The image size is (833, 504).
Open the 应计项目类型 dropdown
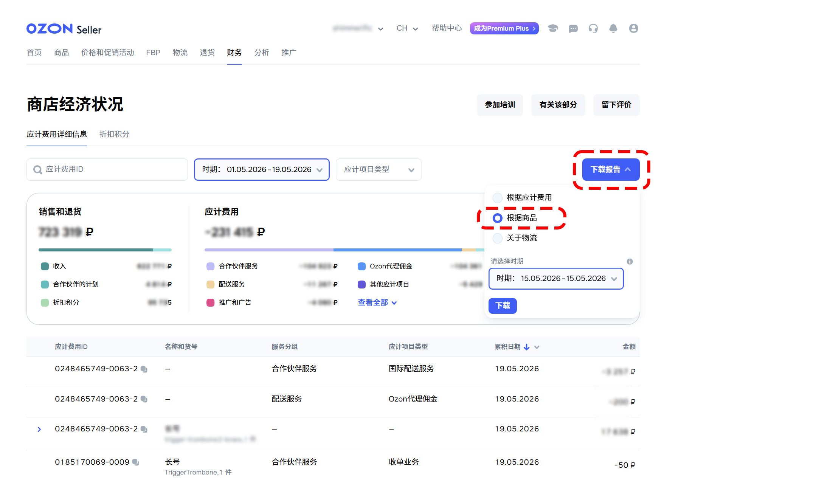pos(378,169)
